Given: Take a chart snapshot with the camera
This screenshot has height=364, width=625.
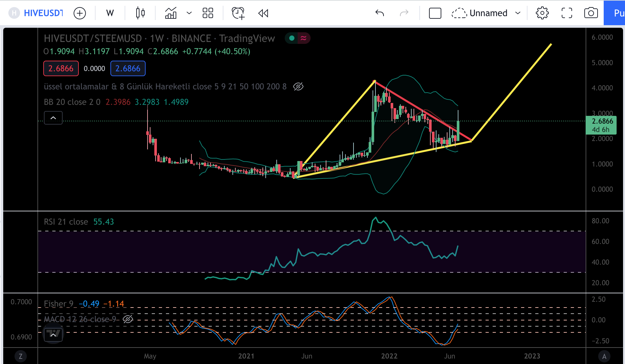Looking at the screenshot, I should coord(591,13).
